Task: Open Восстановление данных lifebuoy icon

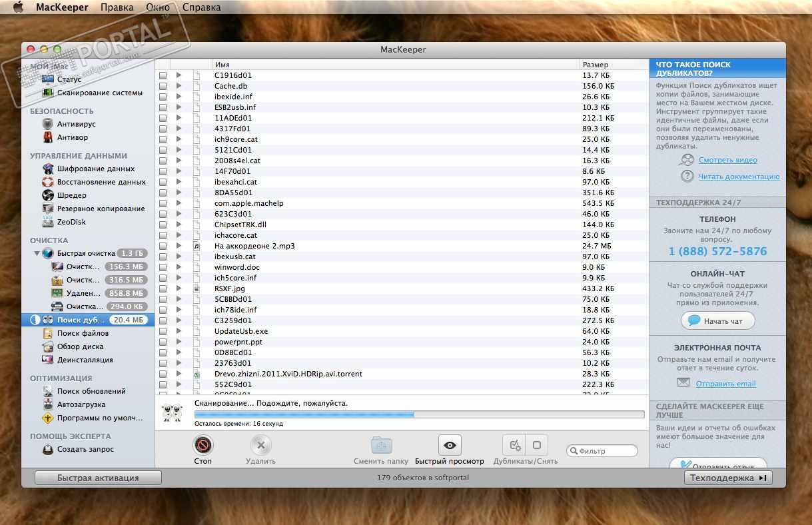Action: pyautogui.click(x=48, y=182)
